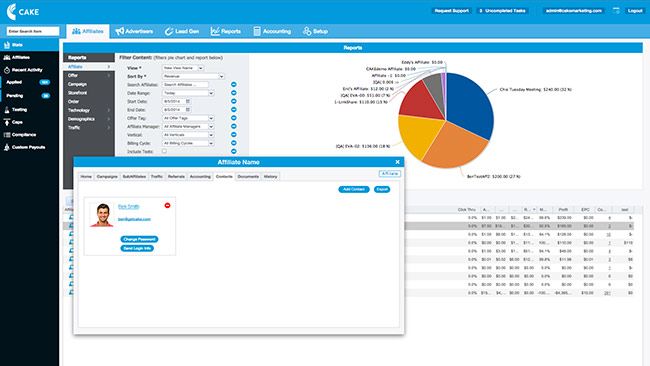Click the CAKE logo

coord(23,12)
